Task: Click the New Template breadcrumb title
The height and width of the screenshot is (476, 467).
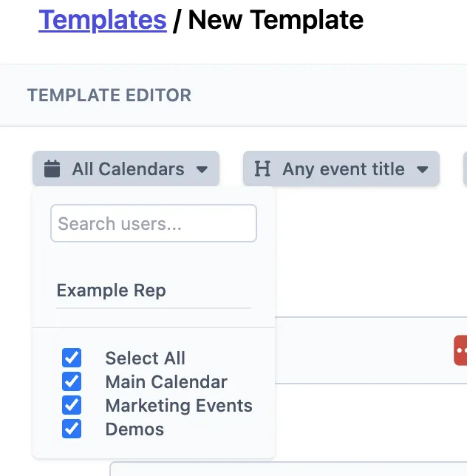Action: (276, 19)
